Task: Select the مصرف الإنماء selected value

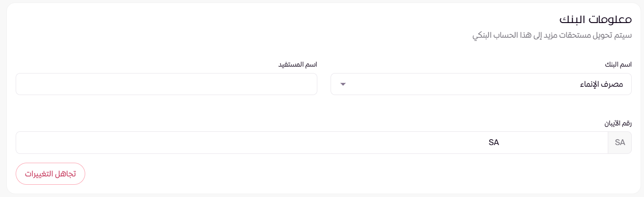Action: pos(599,84)
